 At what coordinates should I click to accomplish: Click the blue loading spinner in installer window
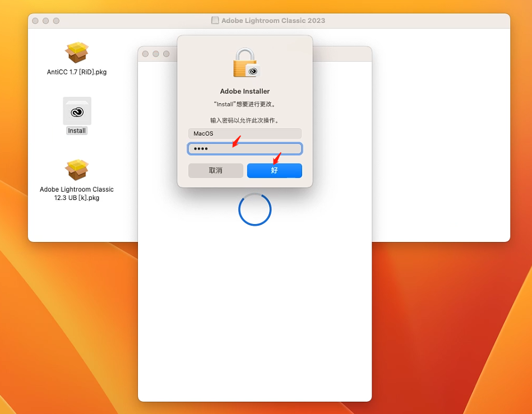coord(255,209)
